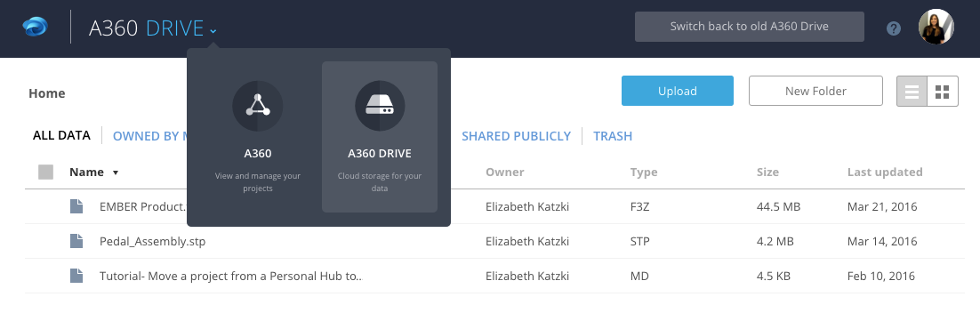Open the Tutorial- Move a project file
Screen dimensions: 980x321
click(x=230, y=276)
